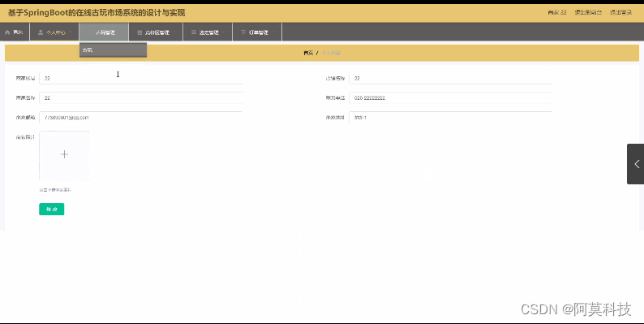Screen dimensions: 644x324
Task: Expand the 交流区管理 menu arrow
Action: [x=174, y=32]
